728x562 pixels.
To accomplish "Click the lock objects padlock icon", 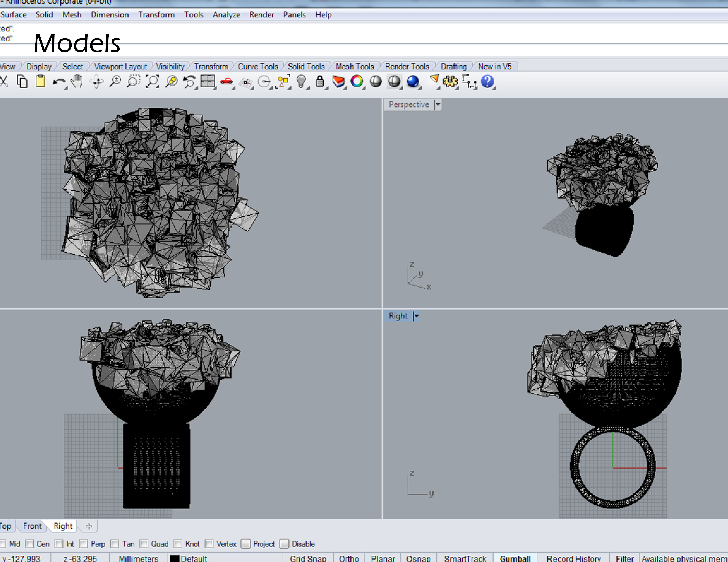I will coord(320,82).
